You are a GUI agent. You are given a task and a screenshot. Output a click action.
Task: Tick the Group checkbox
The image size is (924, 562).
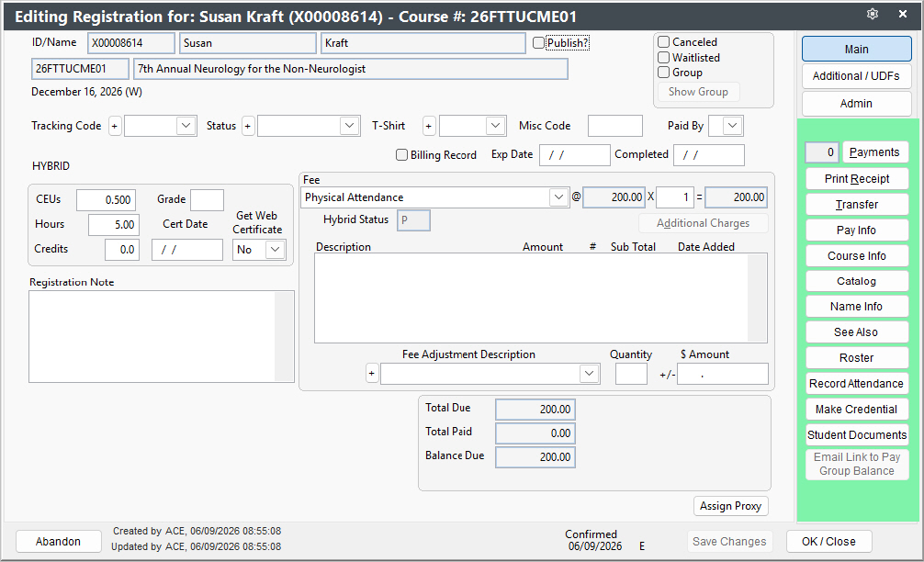coord(663,73)
